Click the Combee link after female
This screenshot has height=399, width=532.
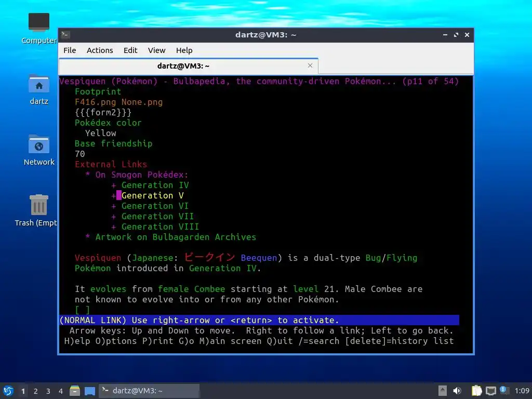[x=209, y=289]
